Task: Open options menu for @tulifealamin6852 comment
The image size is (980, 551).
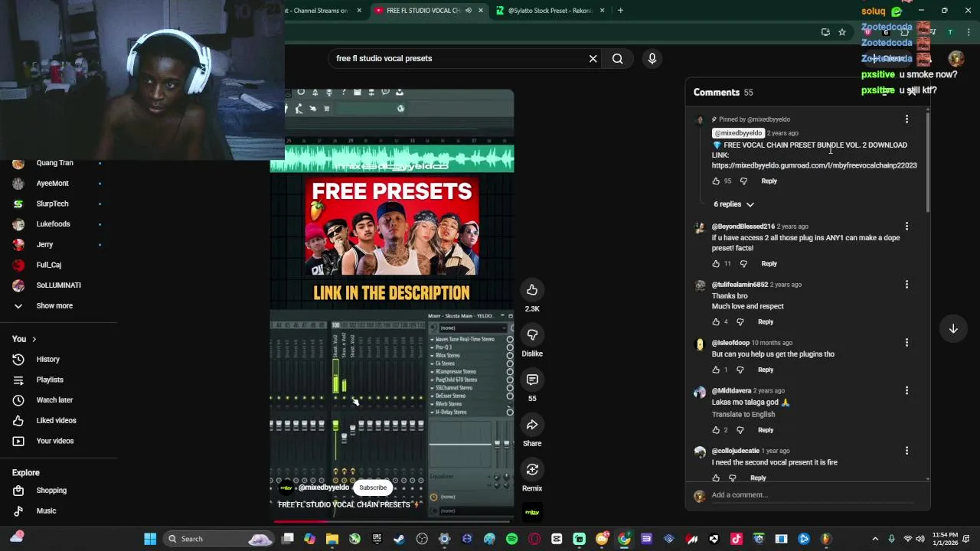Action: tap(906, 285)
